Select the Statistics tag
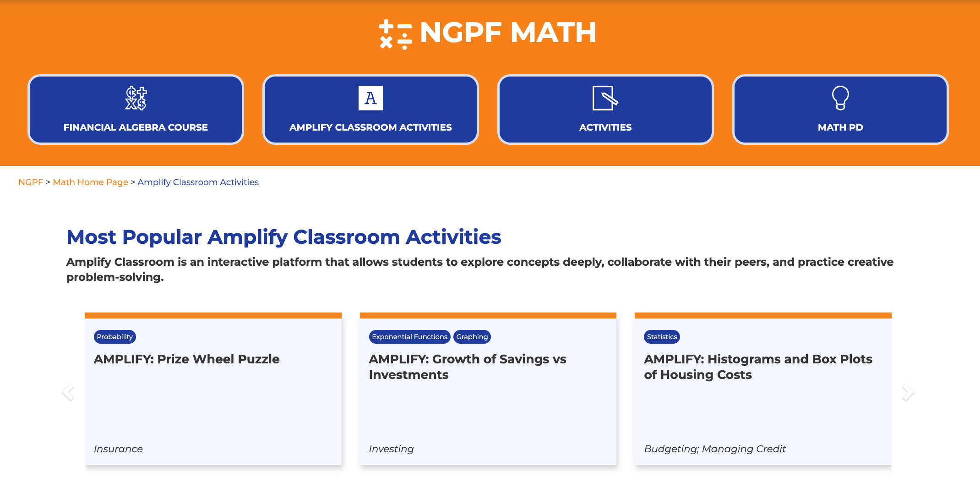980x494 pixels. point(662,337)
